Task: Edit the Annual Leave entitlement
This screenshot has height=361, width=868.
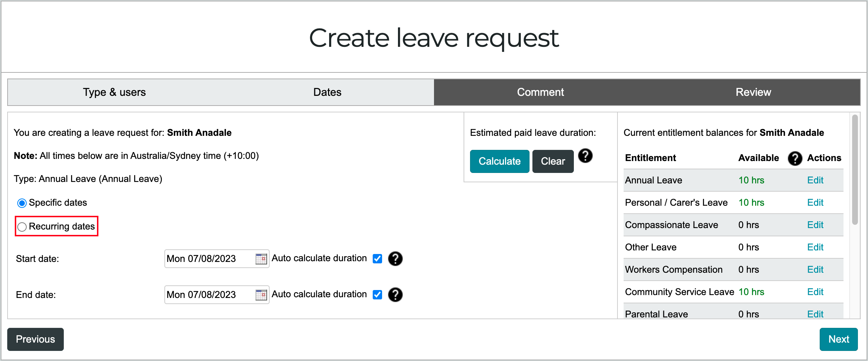Action: [815, 180]
